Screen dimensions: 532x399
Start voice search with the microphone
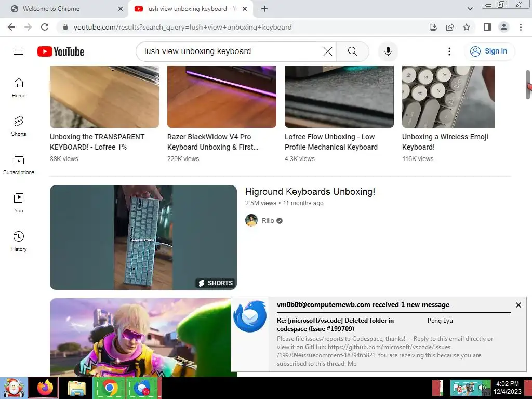pos(388,51)
